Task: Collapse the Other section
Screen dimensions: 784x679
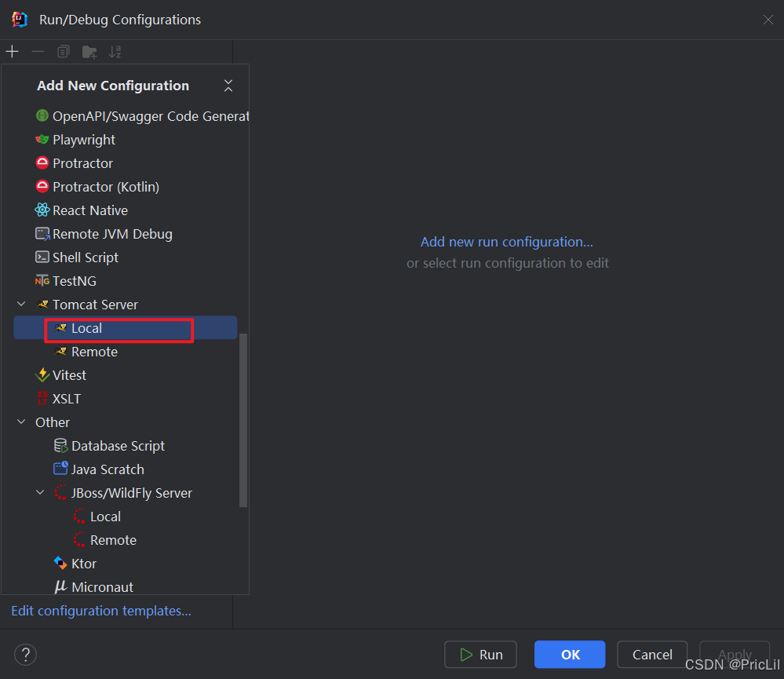Action: tap(20, 422)
